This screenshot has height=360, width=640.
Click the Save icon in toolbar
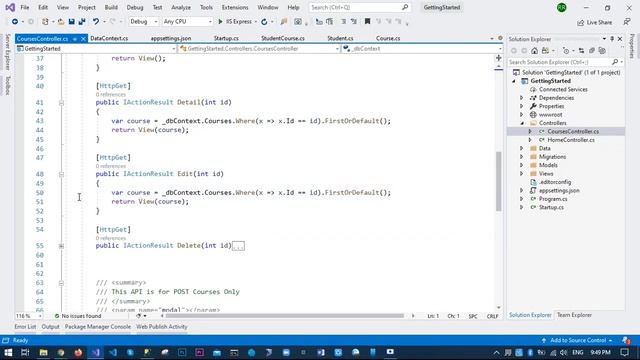(71, 22)
